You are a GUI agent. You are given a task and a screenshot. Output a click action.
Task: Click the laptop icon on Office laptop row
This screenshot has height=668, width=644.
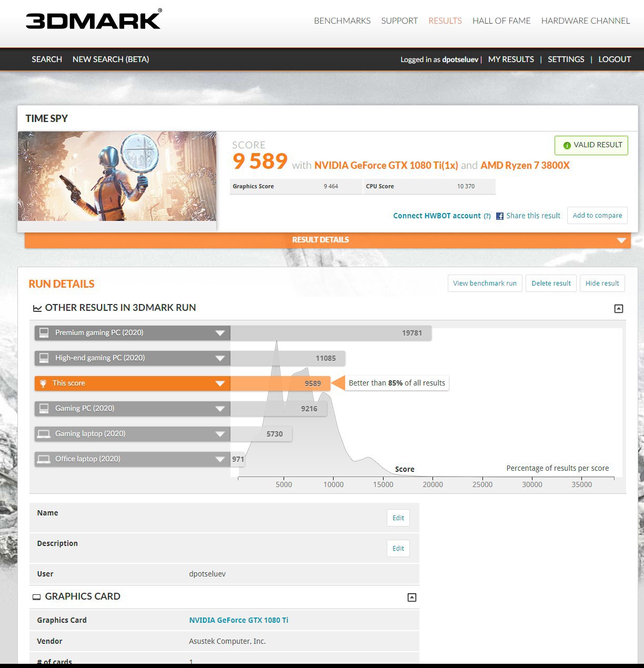44,459
